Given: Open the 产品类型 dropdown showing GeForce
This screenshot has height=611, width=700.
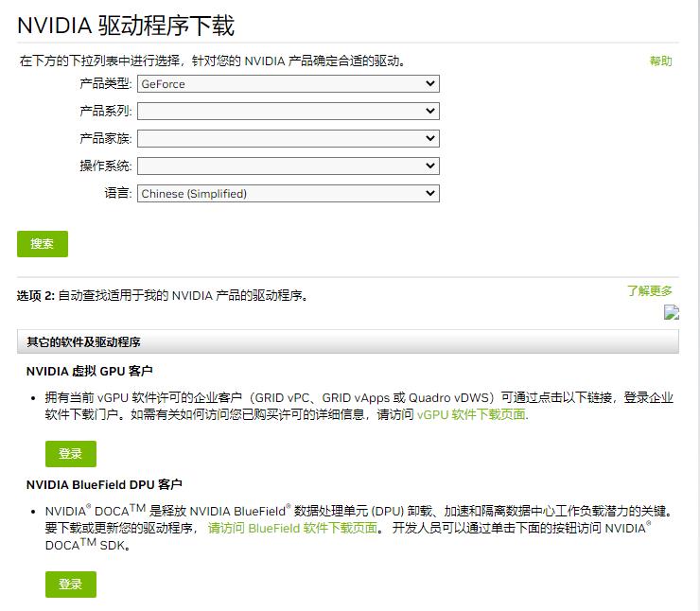Looking at the screenshot, I should 288,84.
